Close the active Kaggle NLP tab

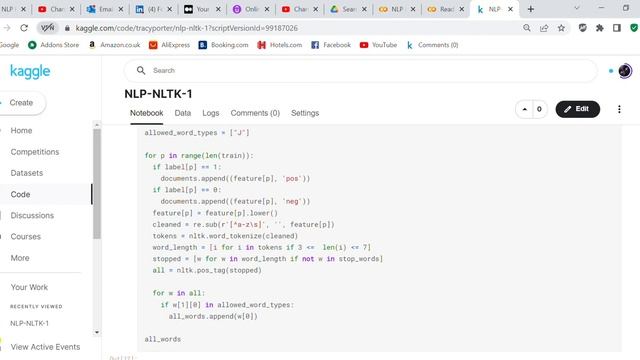(x=510, y=9)
